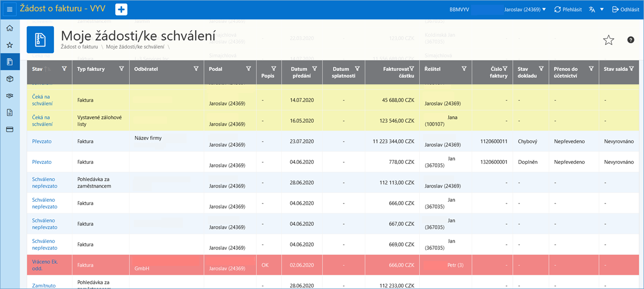Click Moje žádosti/ke schválení breadcrumb
644x289 pixels.
(x=135, y=47)
